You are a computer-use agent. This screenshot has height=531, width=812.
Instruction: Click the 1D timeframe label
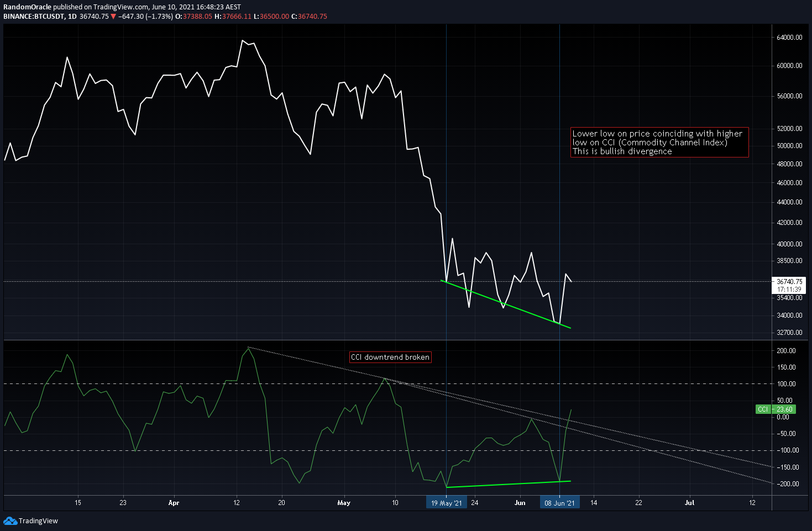click(72, 17)
